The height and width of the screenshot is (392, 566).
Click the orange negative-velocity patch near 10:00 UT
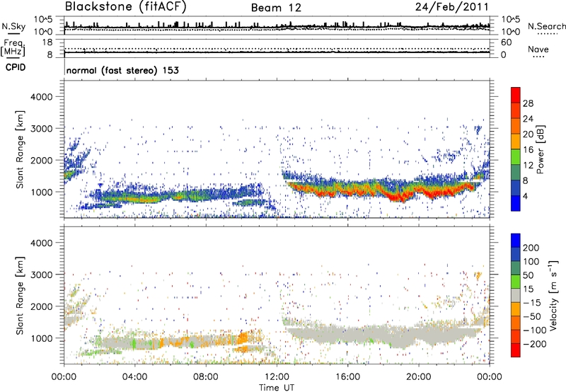click(243, 338)
